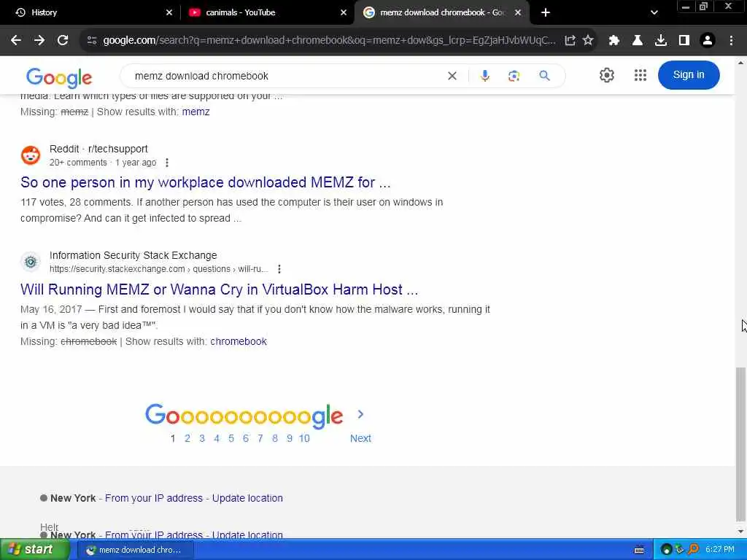Jump to results page 7
This screenshot has height=560, width=747.
pos(260,438)
